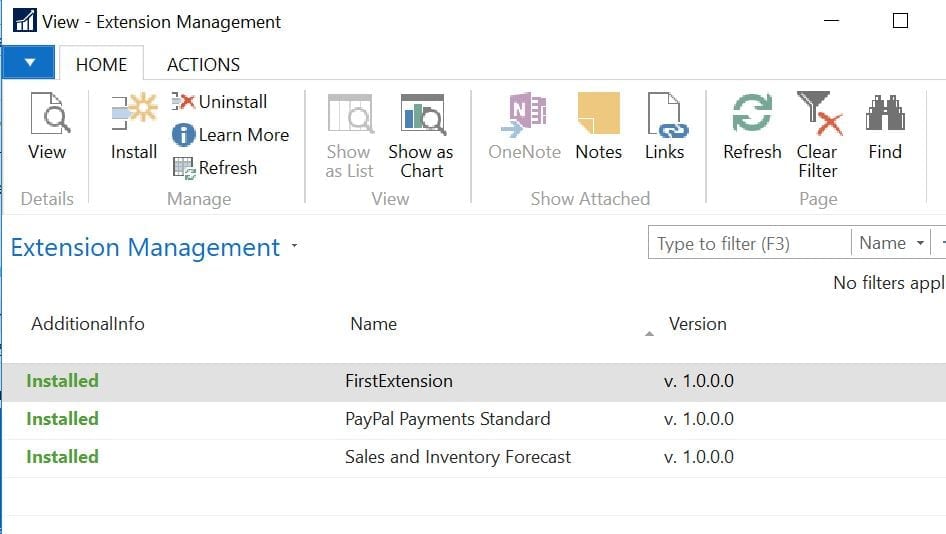Open Find with the binoculars icon
946x534 pixels.
[x=885, y=126]
